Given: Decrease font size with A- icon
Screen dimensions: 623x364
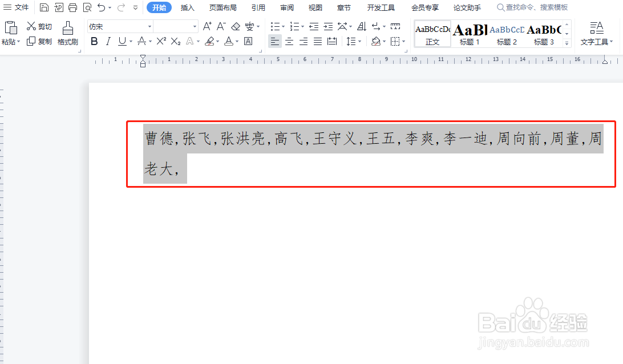Looking at the screenshot, I should click(x=221, y=27).
